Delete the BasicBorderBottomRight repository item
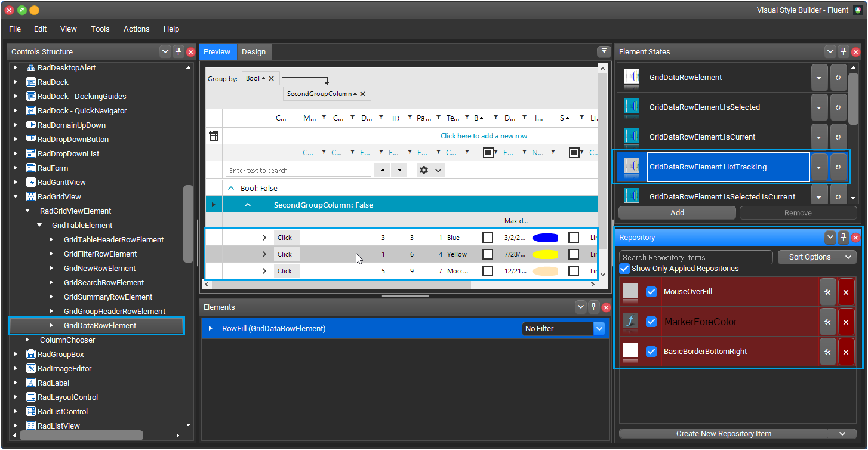Image resolution: width=868 pixels, height=450 pixels. [x=846, y=352]
